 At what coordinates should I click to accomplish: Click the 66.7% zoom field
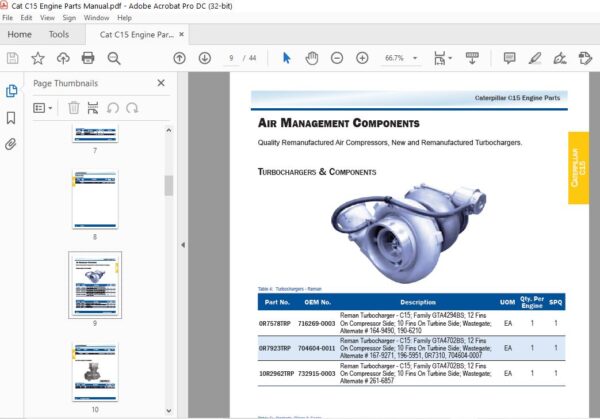click(x=394, y=58)
